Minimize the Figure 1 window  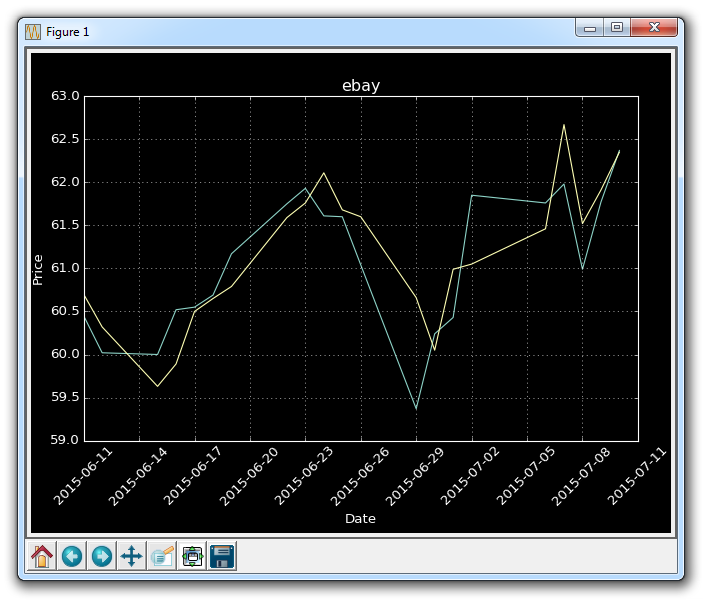coord(590,29)
